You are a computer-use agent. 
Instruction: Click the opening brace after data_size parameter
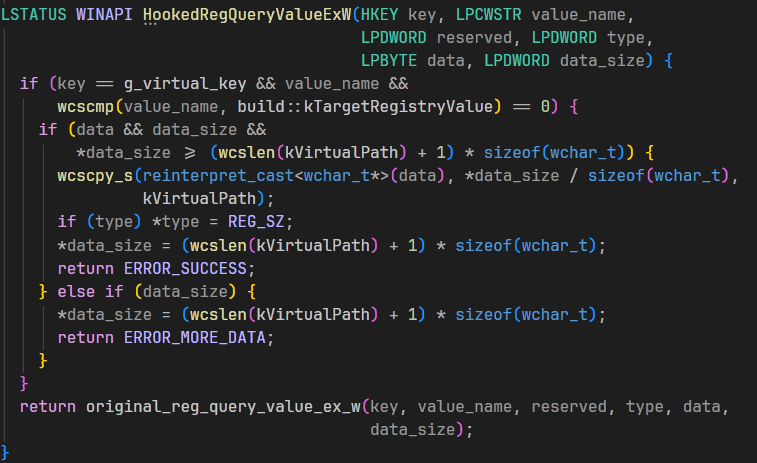(668, 62)
